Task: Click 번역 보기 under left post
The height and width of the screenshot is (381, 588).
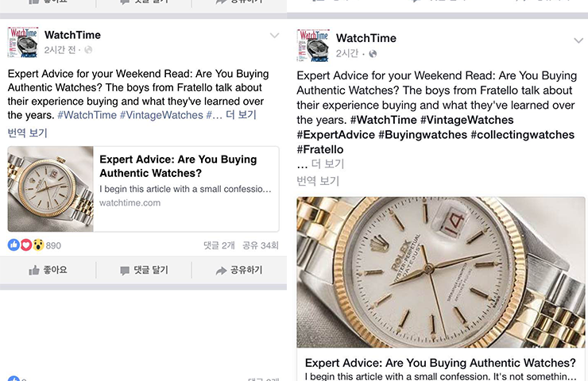Action: click(x=27, y=133)
